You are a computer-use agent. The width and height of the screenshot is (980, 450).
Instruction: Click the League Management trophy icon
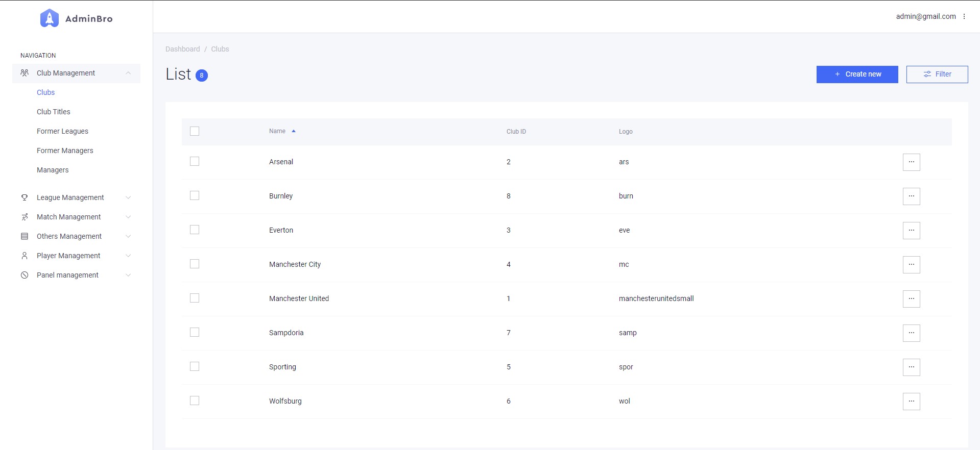(25, 197)
